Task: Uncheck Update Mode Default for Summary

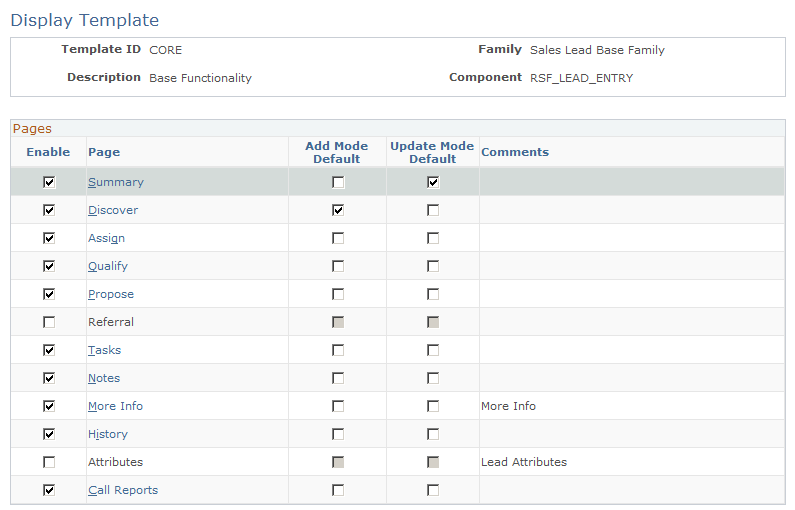Action: [433, 182]
